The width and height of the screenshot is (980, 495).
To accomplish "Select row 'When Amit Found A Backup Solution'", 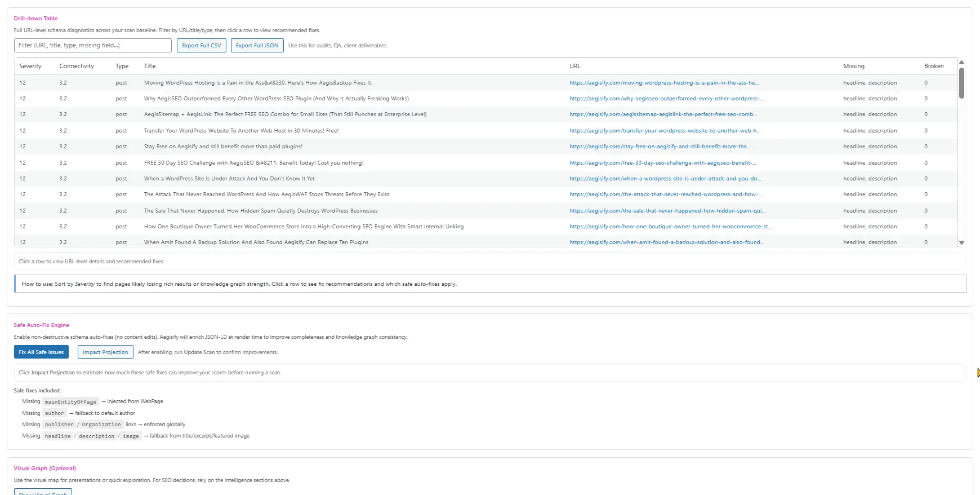I will click(485, 241).
